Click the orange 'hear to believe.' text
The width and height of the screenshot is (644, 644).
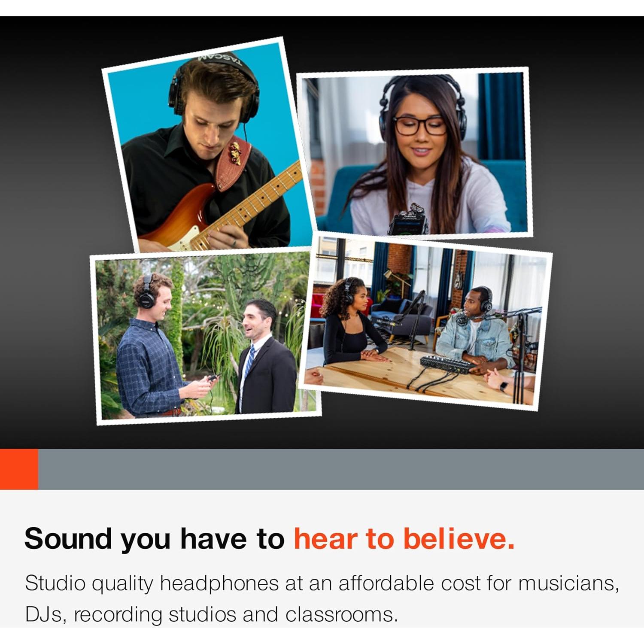404,538
